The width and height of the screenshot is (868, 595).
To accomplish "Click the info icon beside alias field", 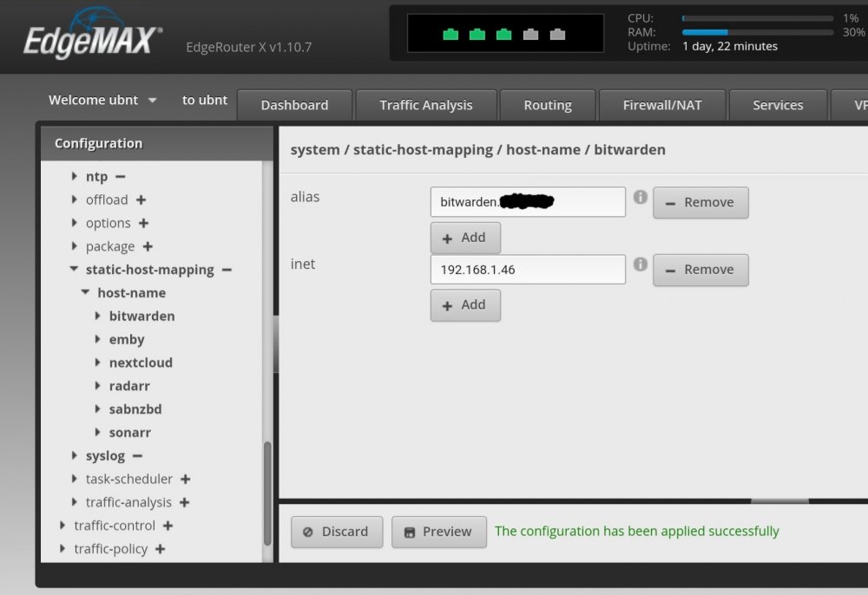I will [640, 197].
